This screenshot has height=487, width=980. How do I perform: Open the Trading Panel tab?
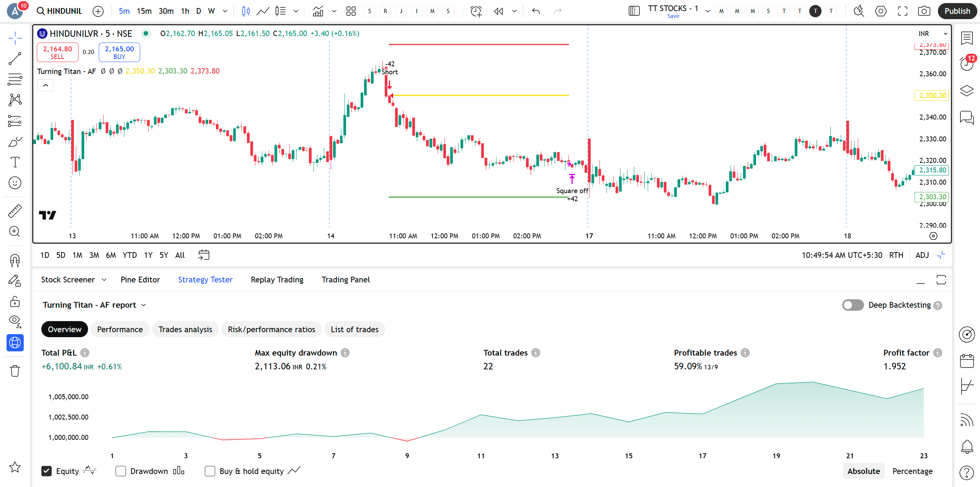346,280
